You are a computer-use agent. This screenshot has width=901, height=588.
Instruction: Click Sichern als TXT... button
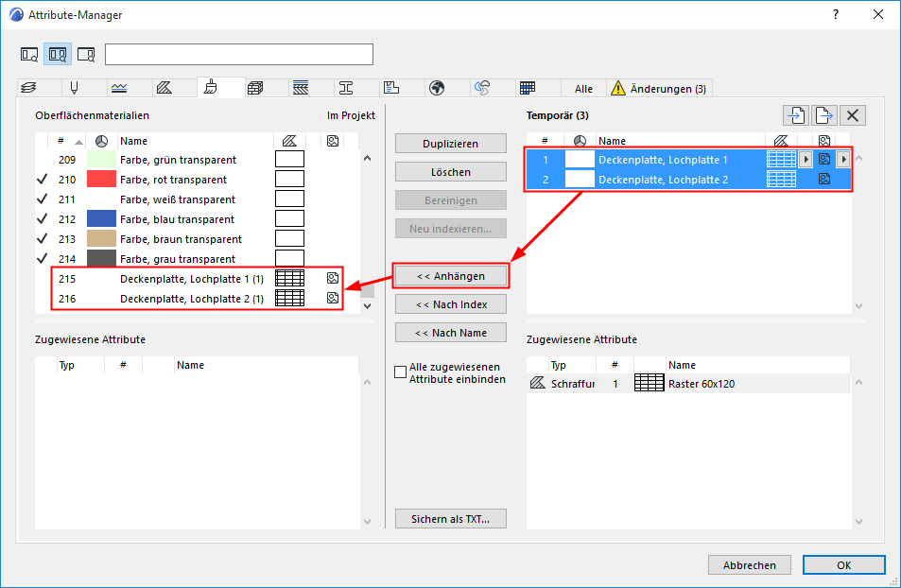450,519
